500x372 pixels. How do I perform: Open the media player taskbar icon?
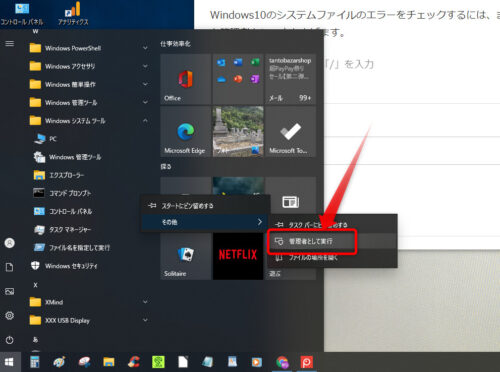257,362
